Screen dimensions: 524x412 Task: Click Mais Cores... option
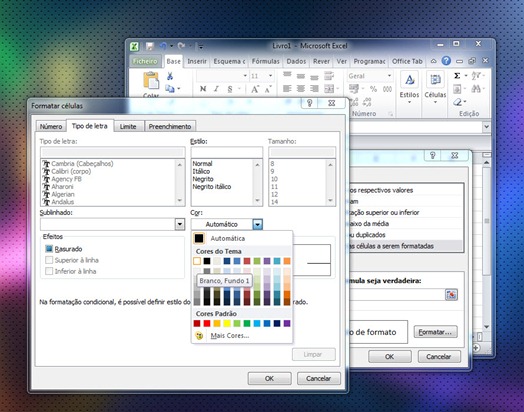pos(230,335)
